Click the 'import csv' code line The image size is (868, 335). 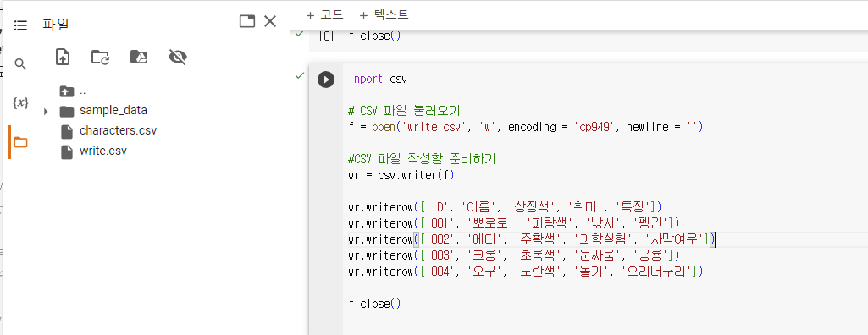[378, 79]
